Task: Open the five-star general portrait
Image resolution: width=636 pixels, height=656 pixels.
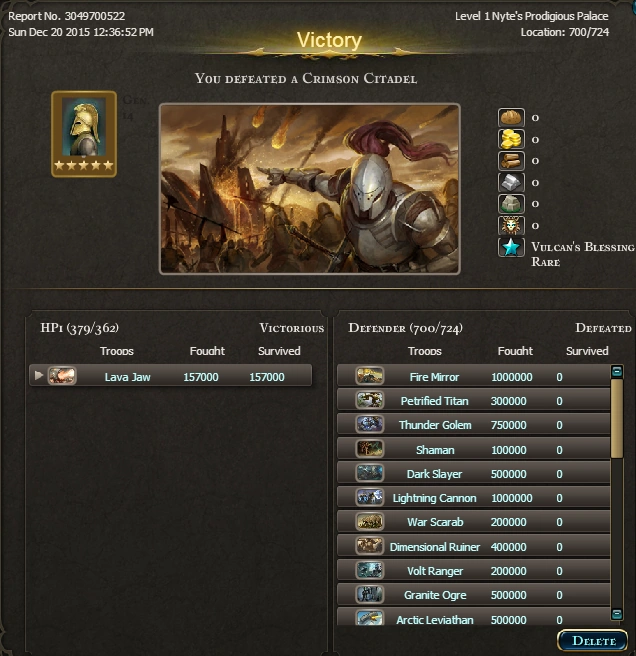Action: tap(84, 134)
